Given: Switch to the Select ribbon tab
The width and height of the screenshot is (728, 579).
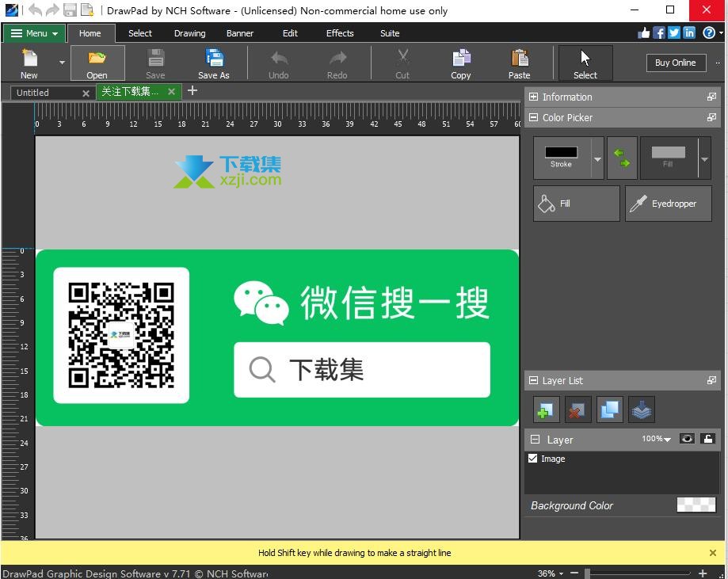Looking at the screenshot, I should click(x=140, y=33).
